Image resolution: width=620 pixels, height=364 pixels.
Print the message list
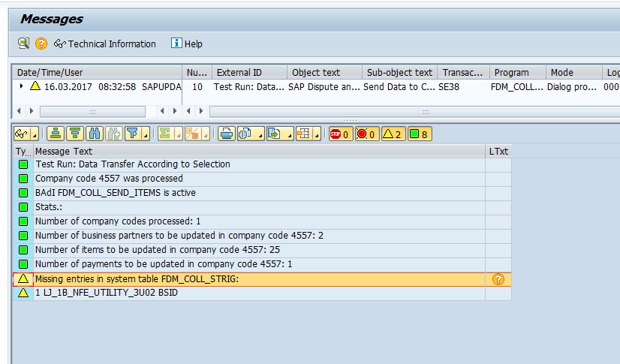[x=227, y=134]
